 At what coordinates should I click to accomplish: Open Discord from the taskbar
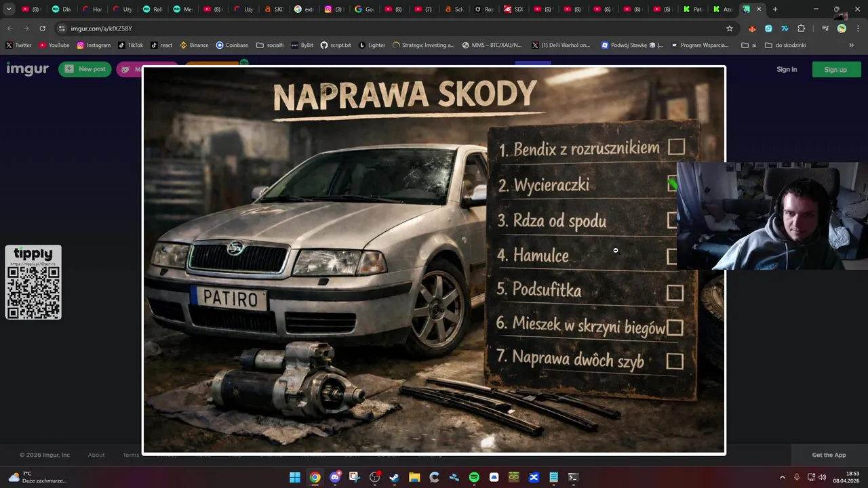pyautogui.click(x=334, y=477)
